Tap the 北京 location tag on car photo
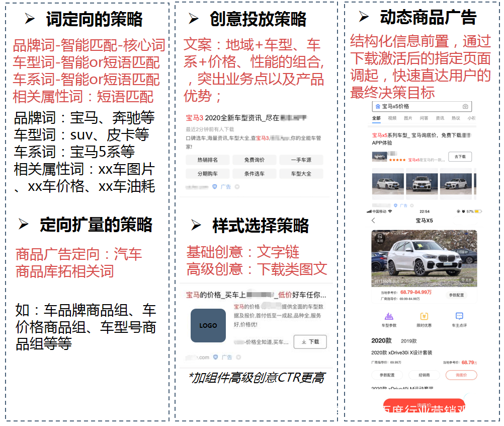Screen dimensions: 504x426 pos(467,280)
